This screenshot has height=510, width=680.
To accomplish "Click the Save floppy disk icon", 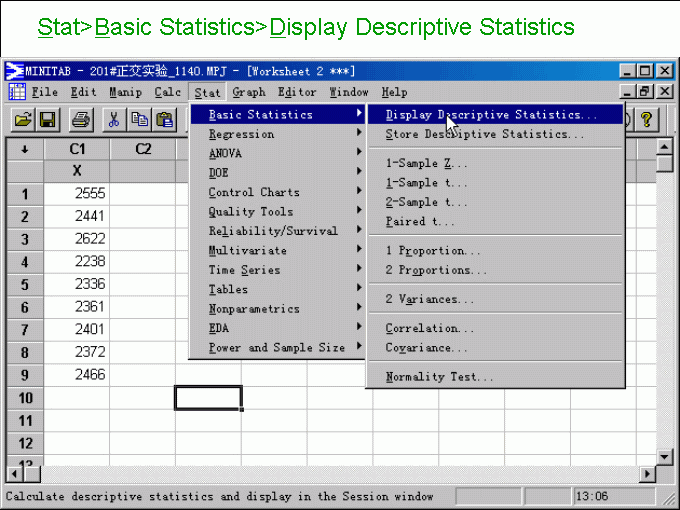I will pos(47,120).
